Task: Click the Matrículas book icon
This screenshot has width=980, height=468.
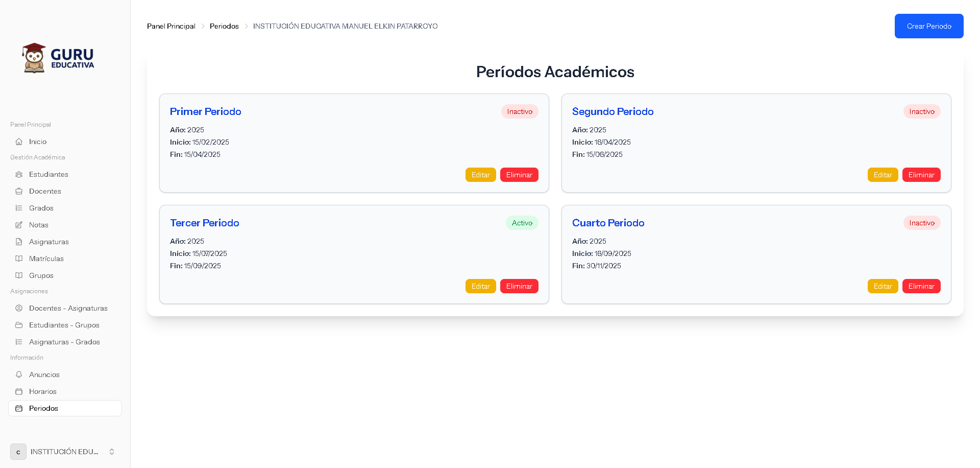Action: tap(18, 259)
